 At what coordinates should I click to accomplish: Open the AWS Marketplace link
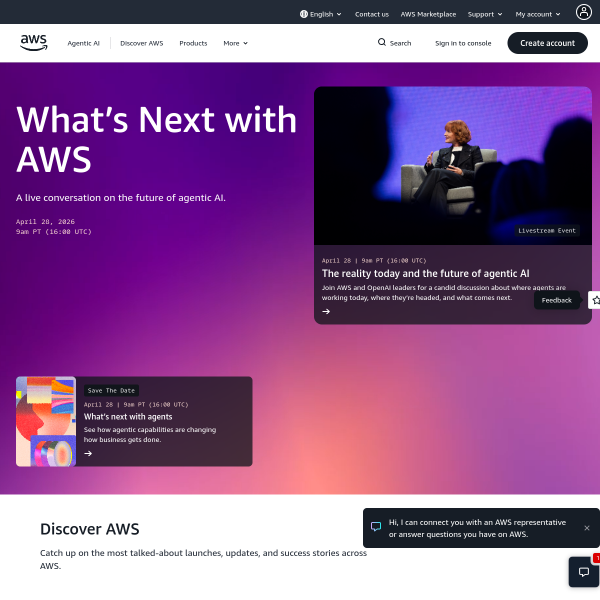[x=428, y=14]
